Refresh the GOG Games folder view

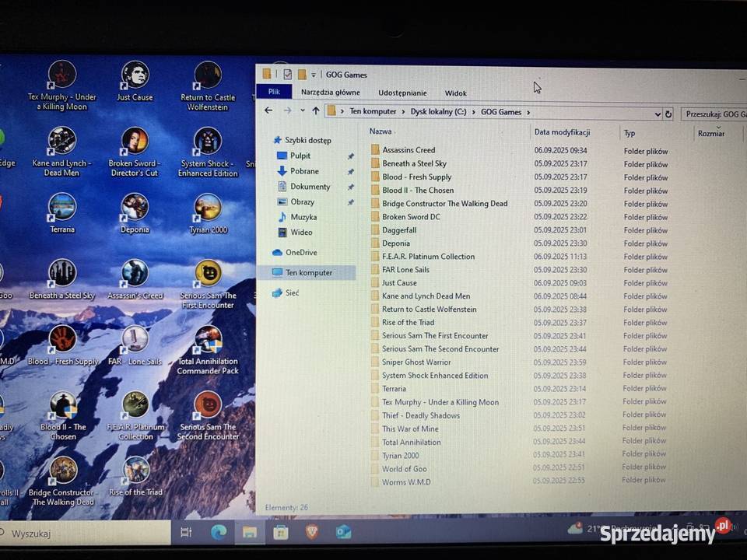(x=668, y=114)
